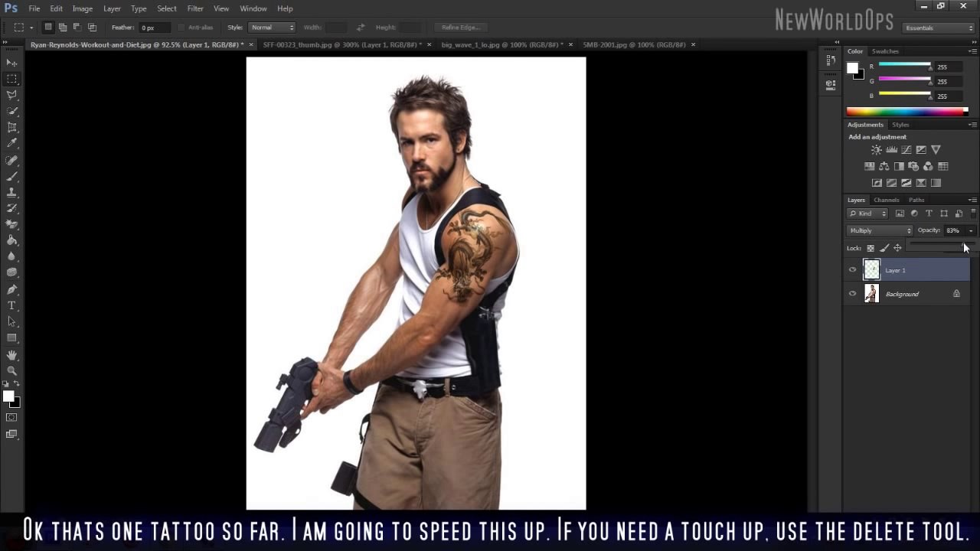Open the Image menu

coord(83,8)
